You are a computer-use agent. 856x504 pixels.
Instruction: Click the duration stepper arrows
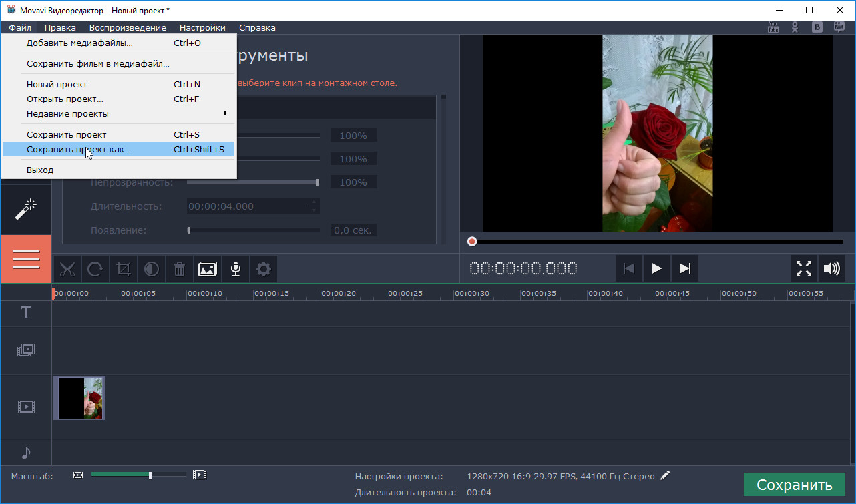[x=314, y=206]
